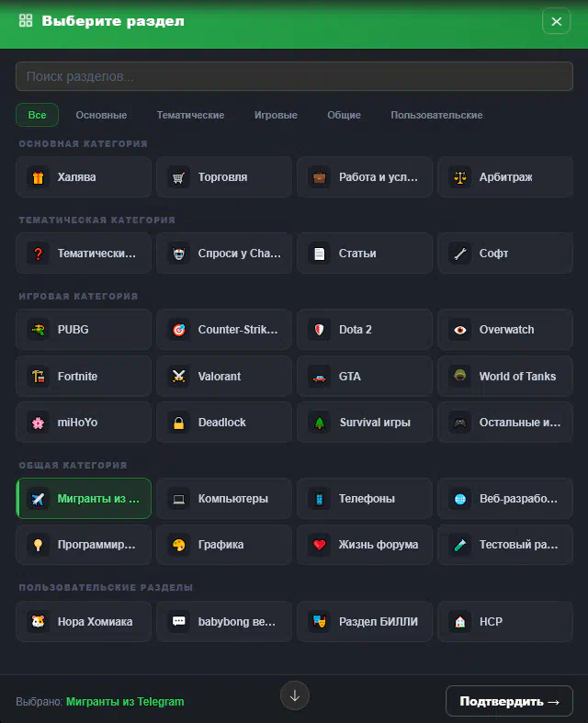
Task: Select the crossed swords Valorant icon
Action: click(x=178, y=377)
